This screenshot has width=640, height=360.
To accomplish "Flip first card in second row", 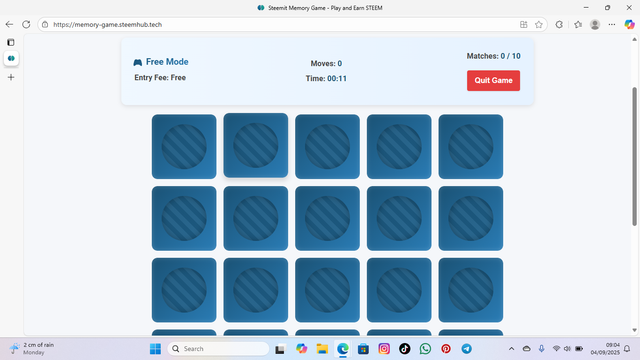I will [x=184, y=218].
